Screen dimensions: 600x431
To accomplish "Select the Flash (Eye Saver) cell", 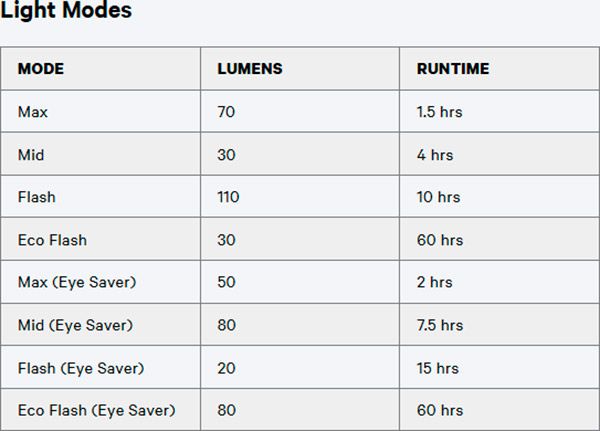I will pyautogui.click(x=81, y=368).
